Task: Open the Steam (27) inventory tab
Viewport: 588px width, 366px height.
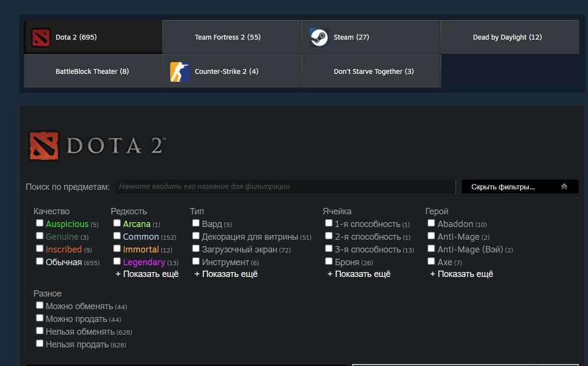Action: point(371,37)
